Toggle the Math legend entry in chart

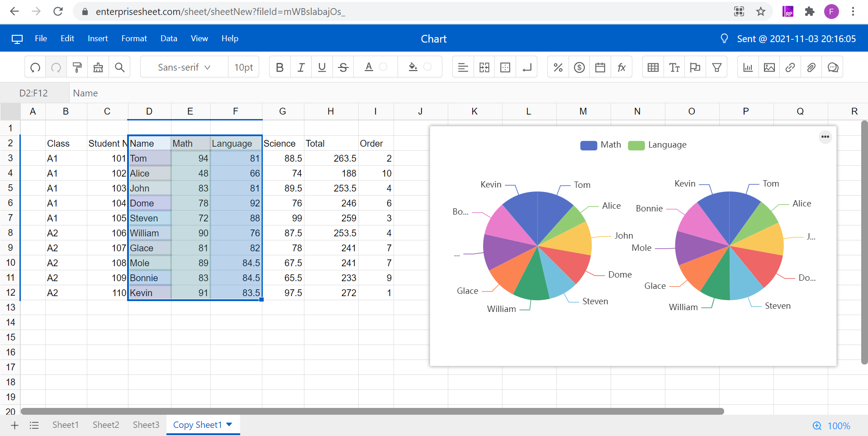[600, 145]
